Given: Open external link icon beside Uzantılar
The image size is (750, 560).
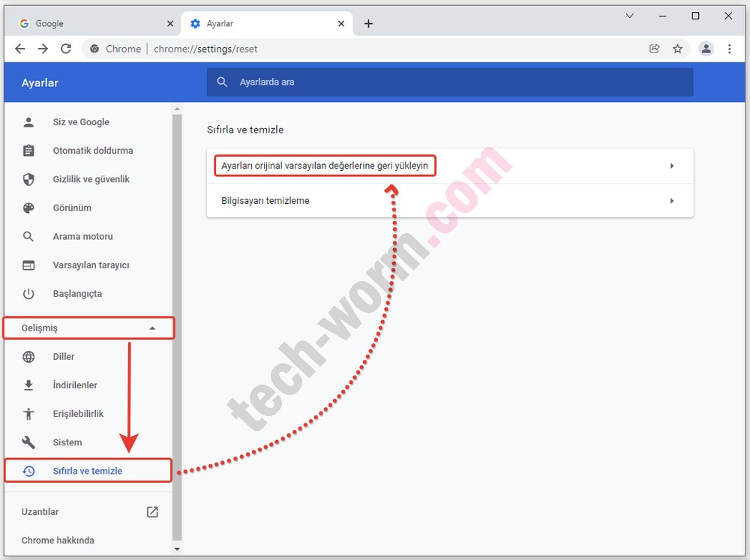Looking at the screenshot, I should (x=152, y=512).
